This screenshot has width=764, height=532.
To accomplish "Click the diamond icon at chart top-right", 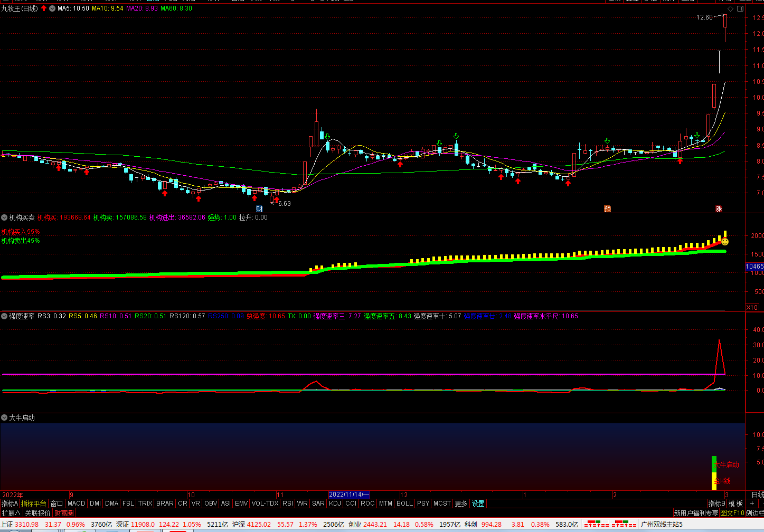I will [x=730, y=8].
